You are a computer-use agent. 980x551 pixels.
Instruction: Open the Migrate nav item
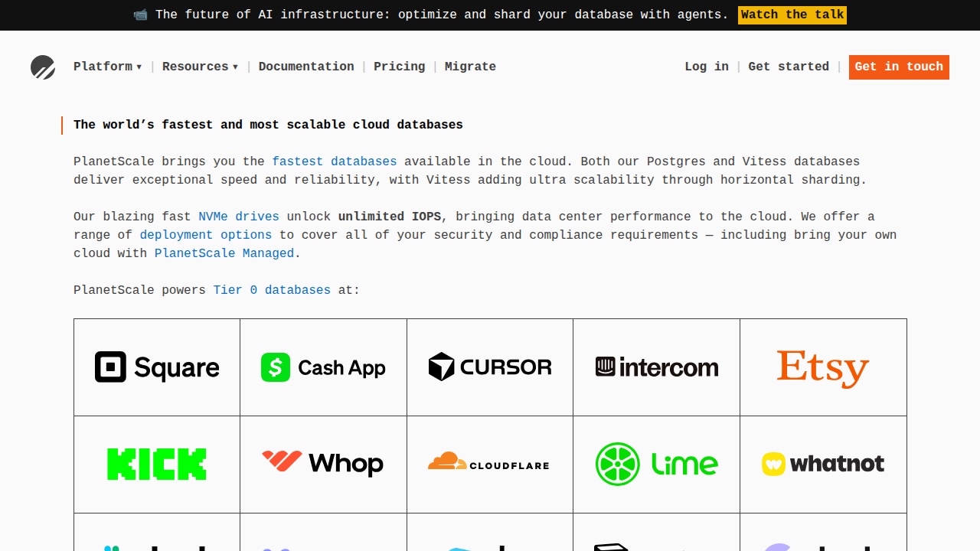[470, 67]
